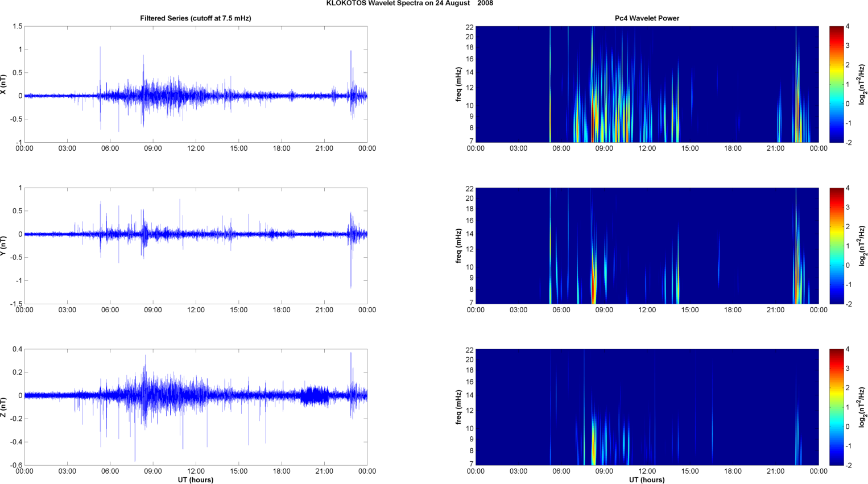Select the "X (nT)" axis label
Image resolution: width=868 pixels, height=484 pixels.
4,84
